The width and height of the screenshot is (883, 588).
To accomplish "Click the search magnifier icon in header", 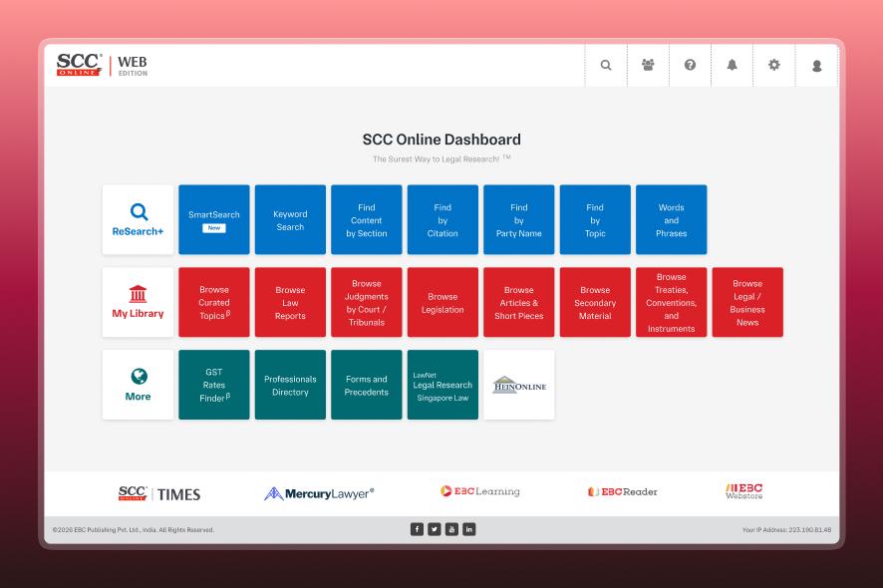I will pos(606,66).
